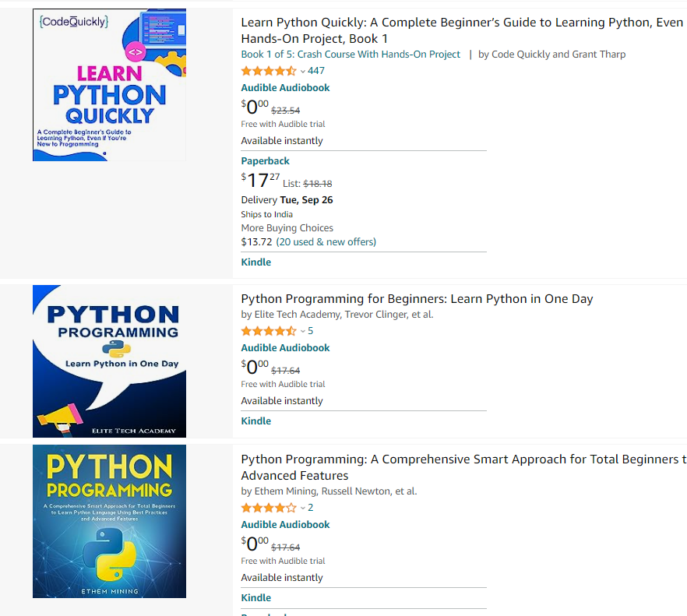Open Learn Python Quickly book cover thumbnail
The image size is (687, 616).
point(109,85)
